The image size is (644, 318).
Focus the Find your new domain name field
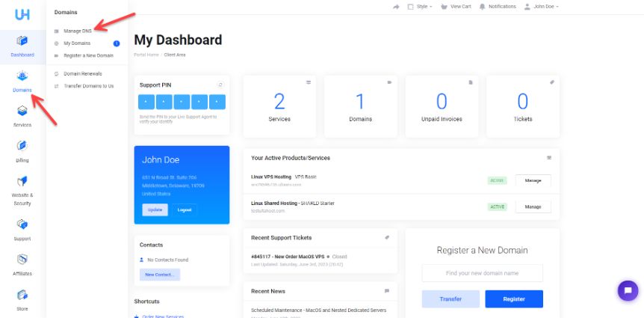click(x=482, y=273)
